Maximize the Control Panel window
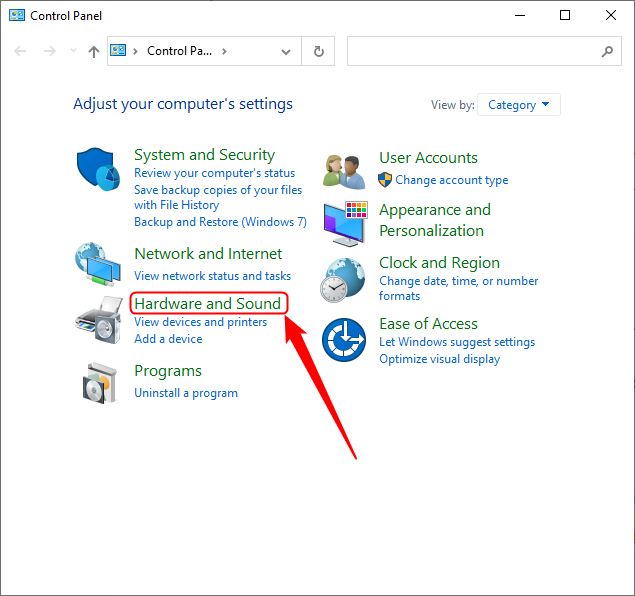The image size is (635, 596). 565,15
